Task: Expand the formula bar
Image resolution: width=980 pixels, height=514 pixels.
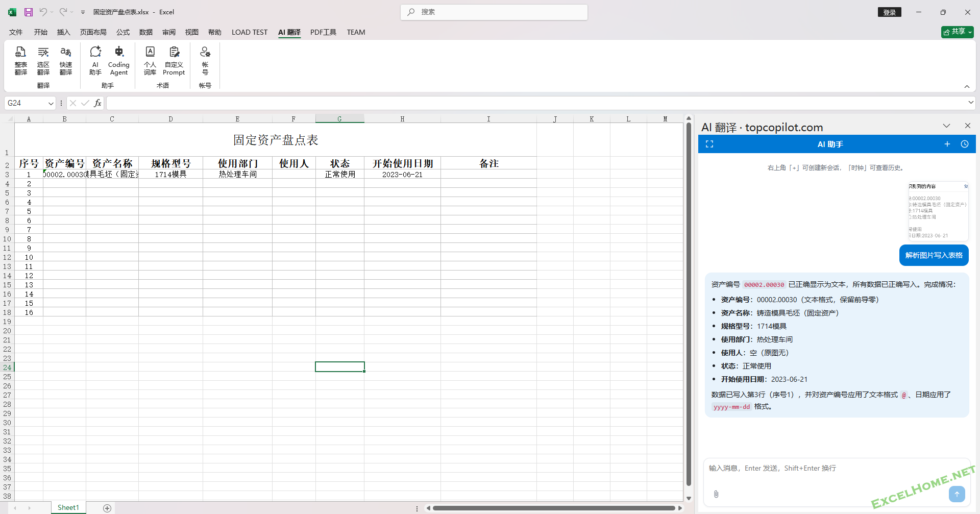Action: click(970, 103)
